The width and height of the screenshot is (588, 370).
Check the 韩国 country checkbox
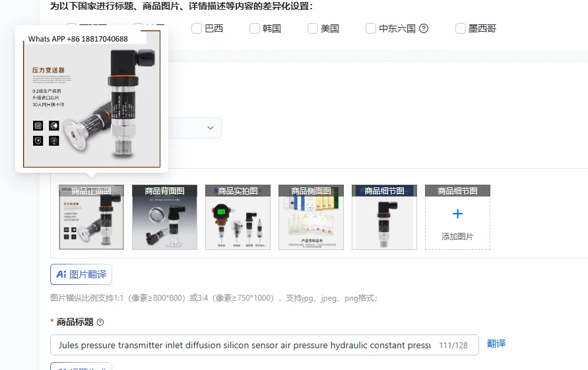pos(255,28)
